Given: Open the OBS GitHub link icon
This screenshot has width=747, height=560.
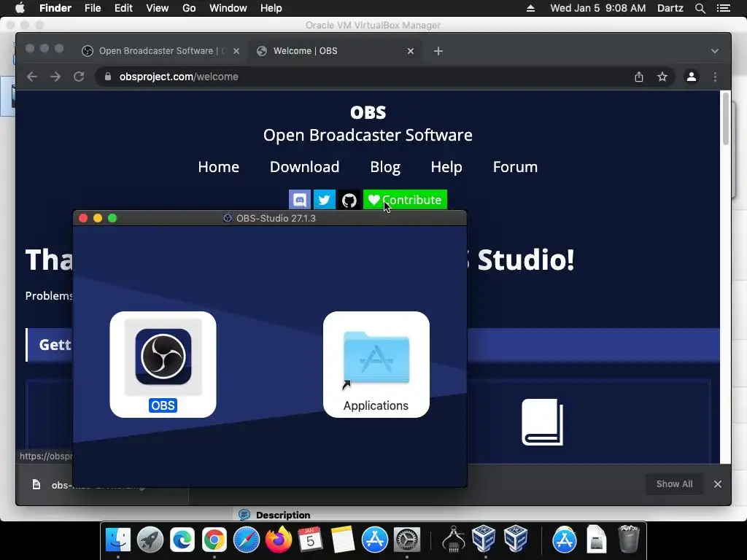Looking at the screenshot, I should [x=349, y=200].
